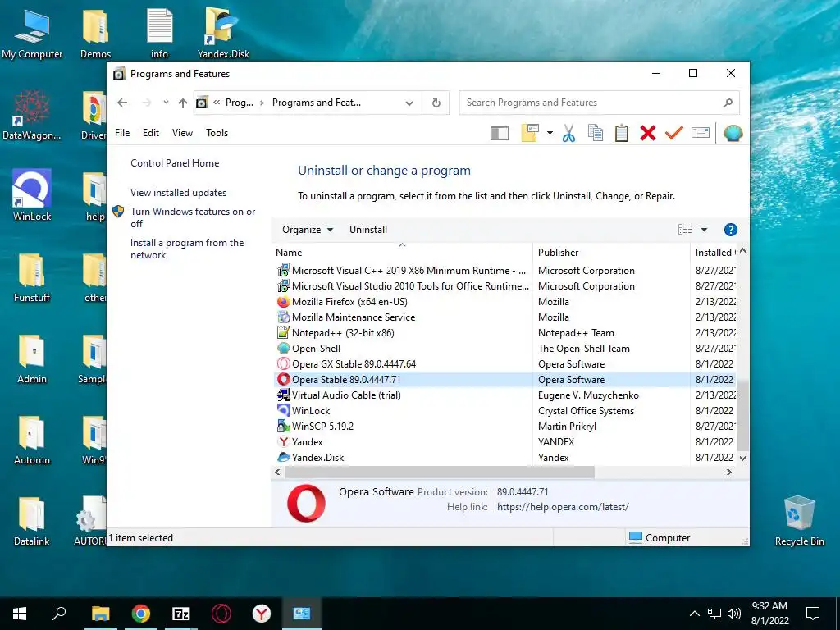840x630 pixels.
Task: Click the horizontal scrollbar thumb
Action: click(x=440, y=472)
